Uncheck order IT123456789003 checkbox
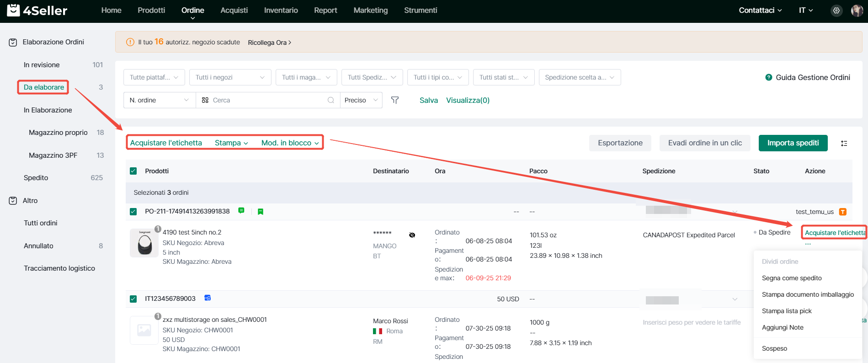The width and height of the screenshot is (868, 363). pyautogui.click(x=133, y=299)
